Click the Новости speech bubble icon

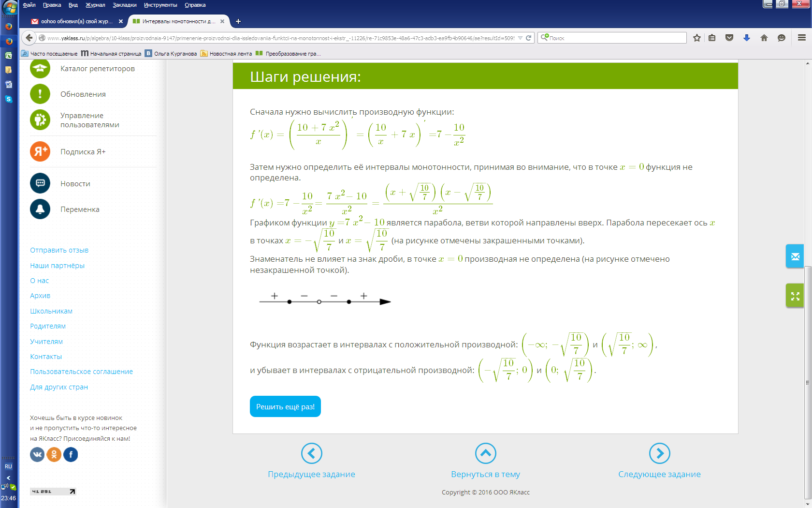[40, 183]
